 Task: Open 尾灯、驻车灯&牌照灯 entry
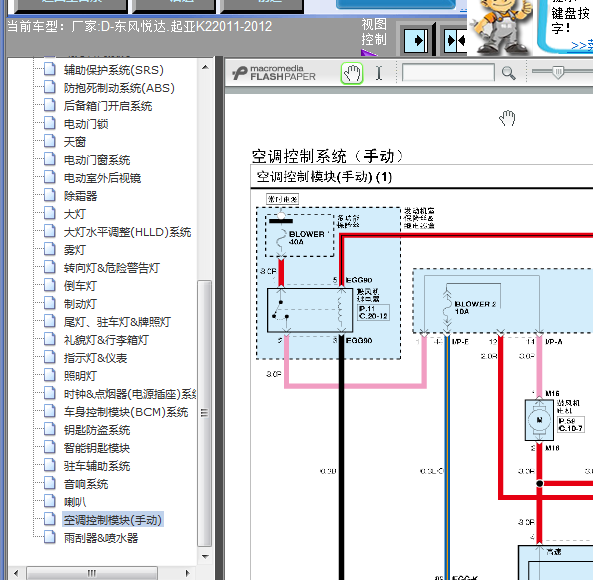click(117, 322)
